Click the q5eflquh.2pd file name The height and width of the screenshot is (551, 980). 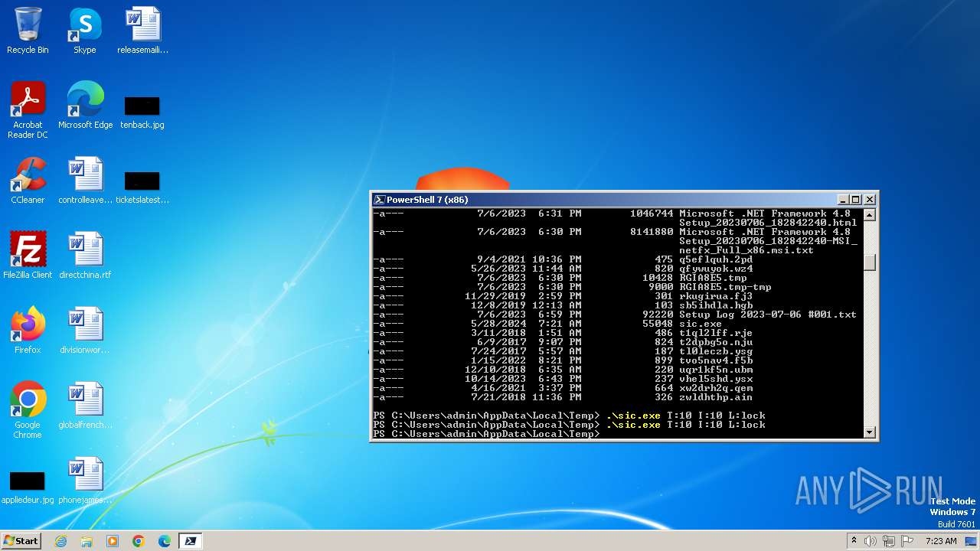716,259
